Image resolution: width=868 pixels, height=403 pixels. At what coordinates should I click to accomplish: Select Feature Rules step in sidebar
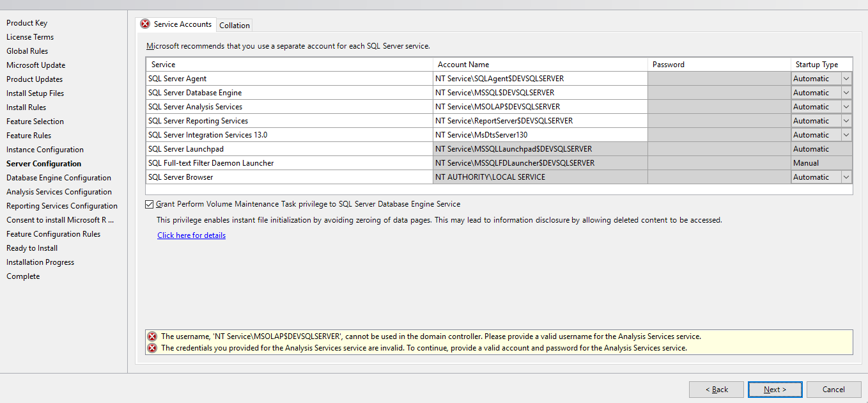pyautogui.click(x=29, y=136)
